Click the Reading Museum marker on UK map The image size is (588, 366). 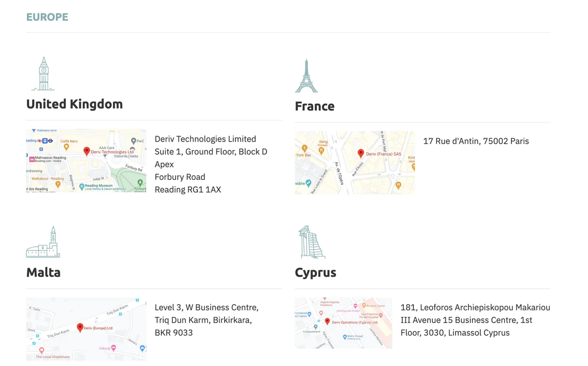tap(82, 187)
